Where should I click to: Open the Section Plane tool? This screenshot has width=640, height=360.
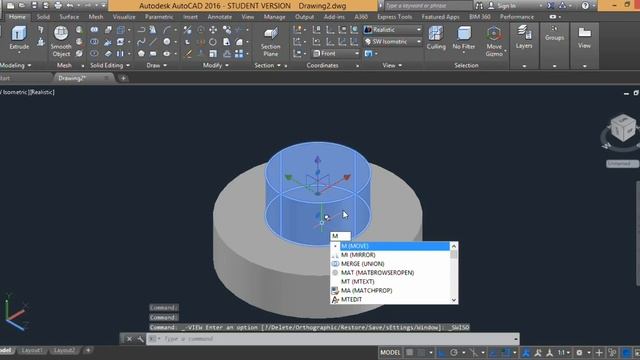click(x=270, y=42)
